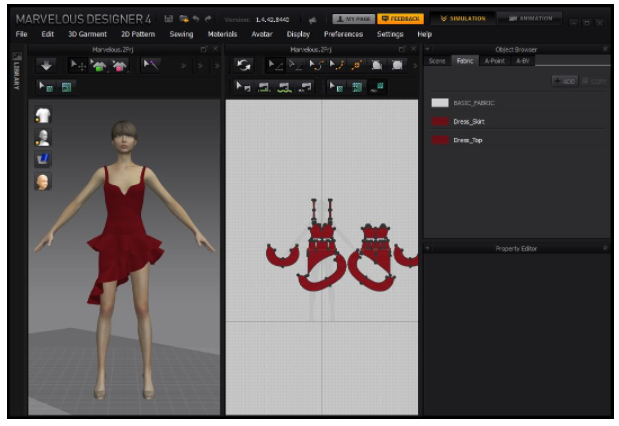619x426 pixels.
Task: Click the Synchronize icon in 2D toolbar
Action: [242, 64]
